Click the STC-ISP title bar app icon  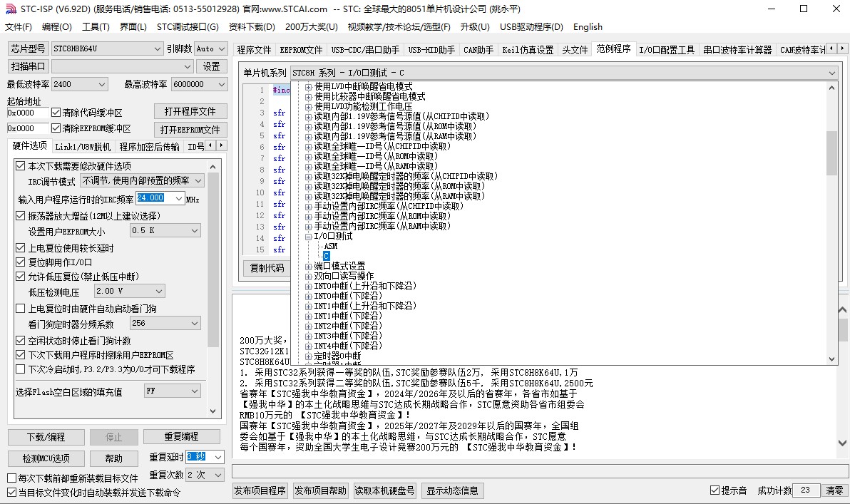pos(10,9)
